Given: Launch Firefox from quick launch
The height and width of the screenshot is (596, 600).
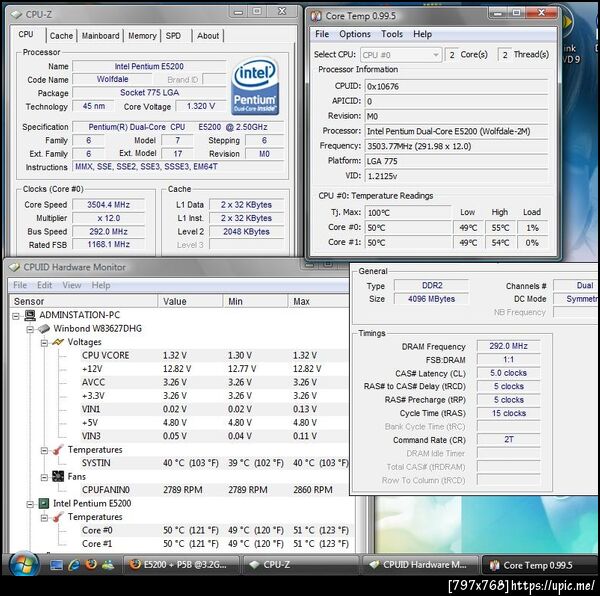Looking at the screenshot, I should click(91, 565).
